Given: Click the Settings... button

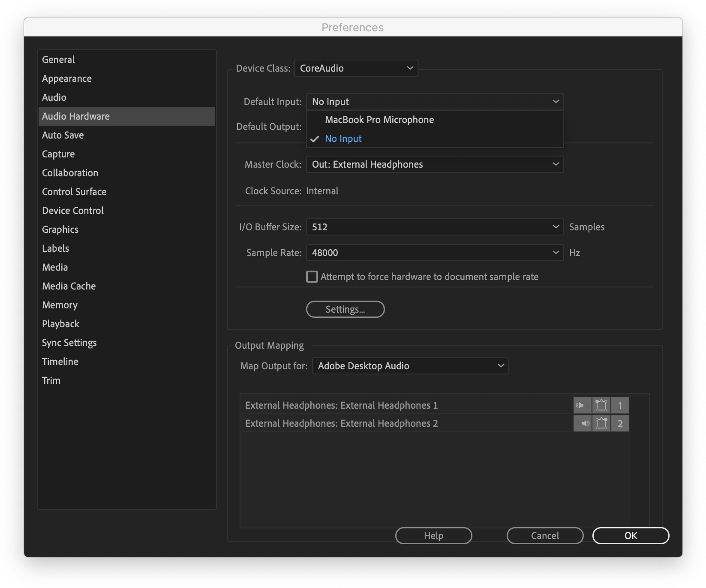Looking at the screenshot, I should (345, 309).
